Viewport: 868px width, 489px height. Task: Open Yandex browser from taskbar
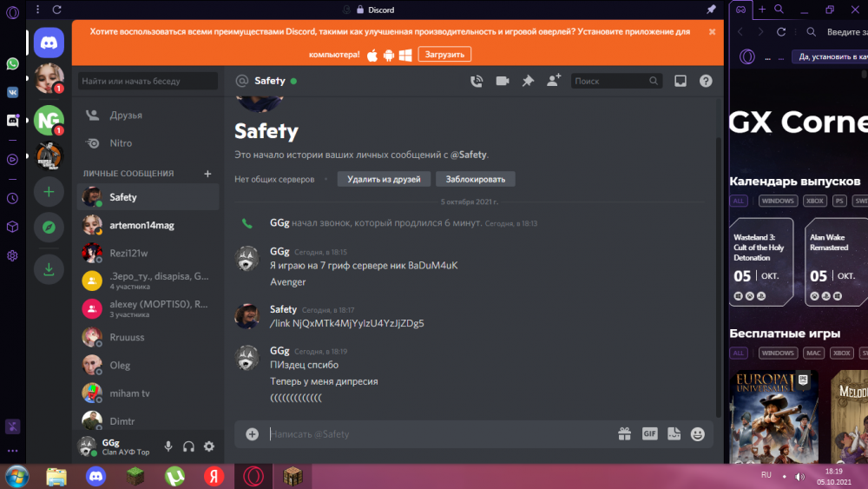(214, 476)
